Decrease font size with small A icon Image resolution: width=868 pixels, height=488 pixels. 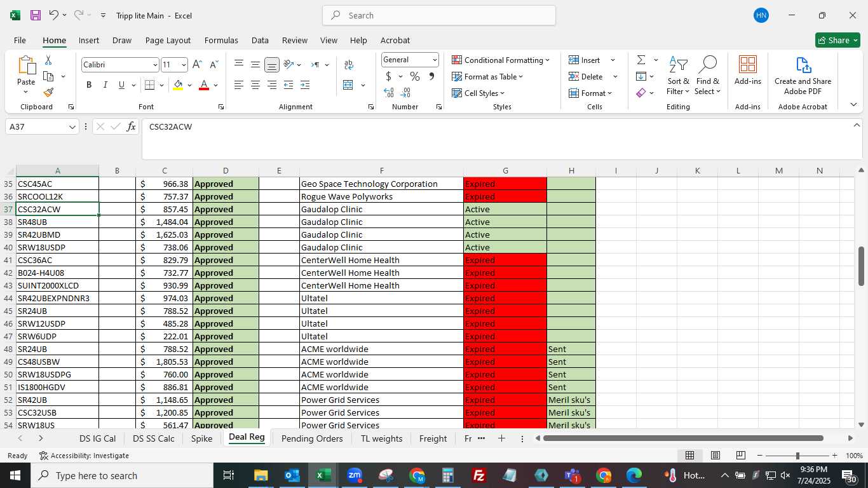214,65
